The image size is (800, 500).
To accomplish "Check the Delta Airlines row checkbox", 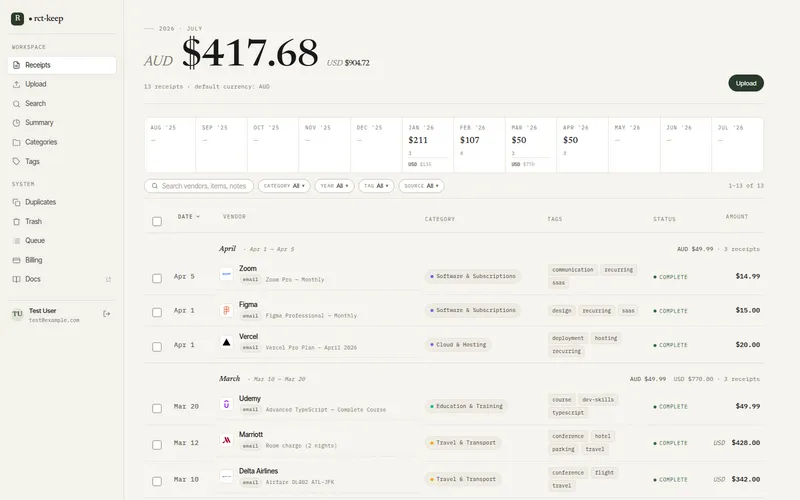I will (157, 481).
